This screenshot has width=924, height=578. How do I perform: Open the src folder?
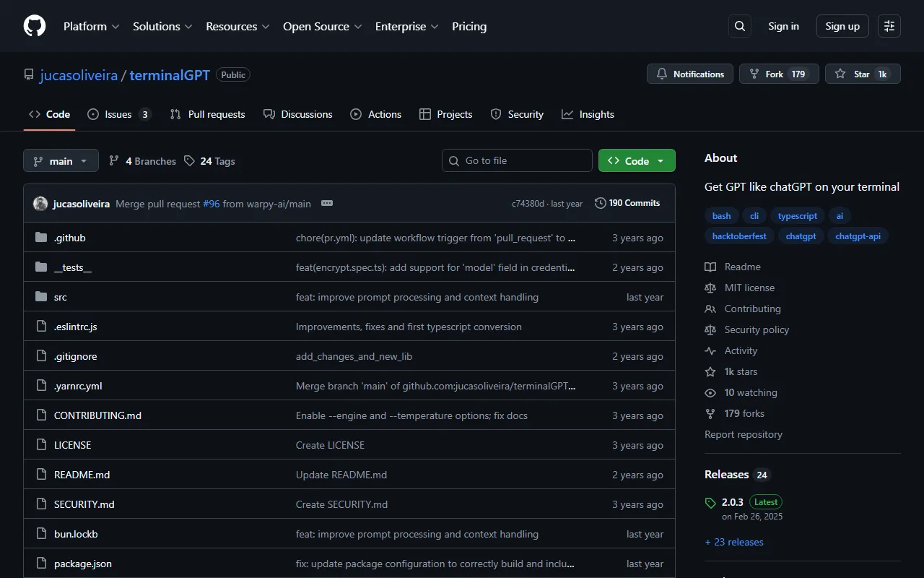click(x=61, y=297)
